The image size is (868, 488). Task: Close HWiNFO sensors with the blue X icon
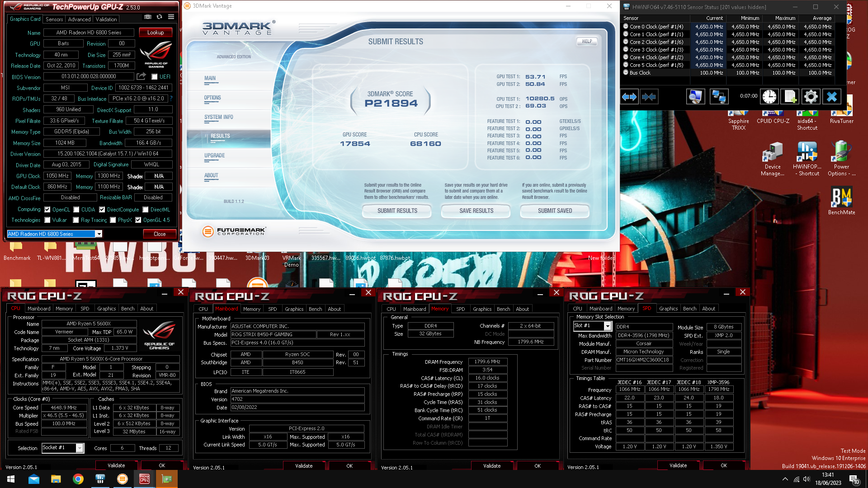coord(831,97)
